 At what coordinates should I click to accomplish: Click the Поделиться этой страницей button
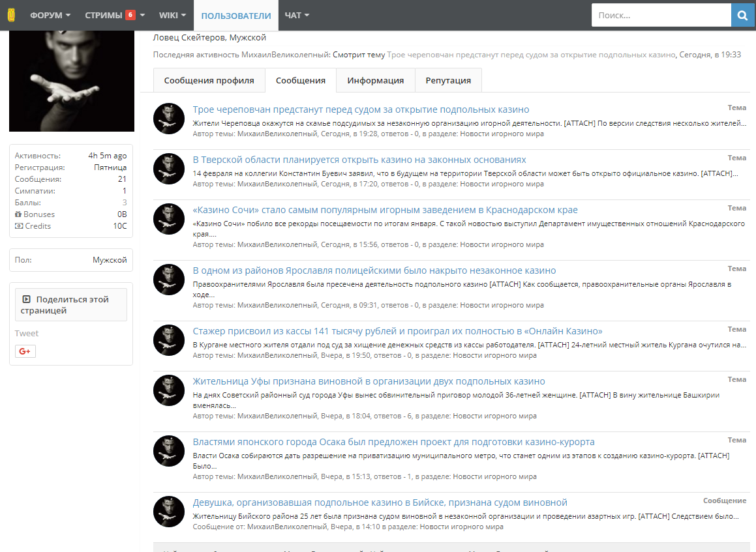click(x=71, y=305)
